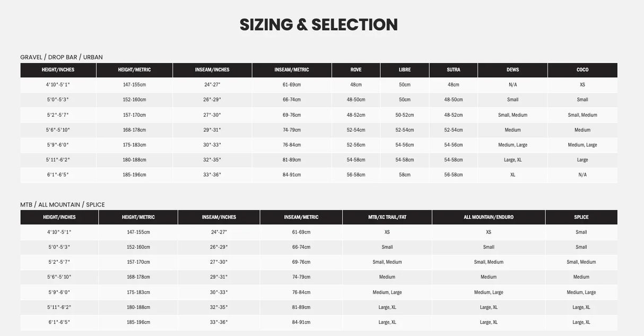The image size is (644, 336).
Task: Click INSEAM/METRIC header in the gravel table
Action: 292,70
